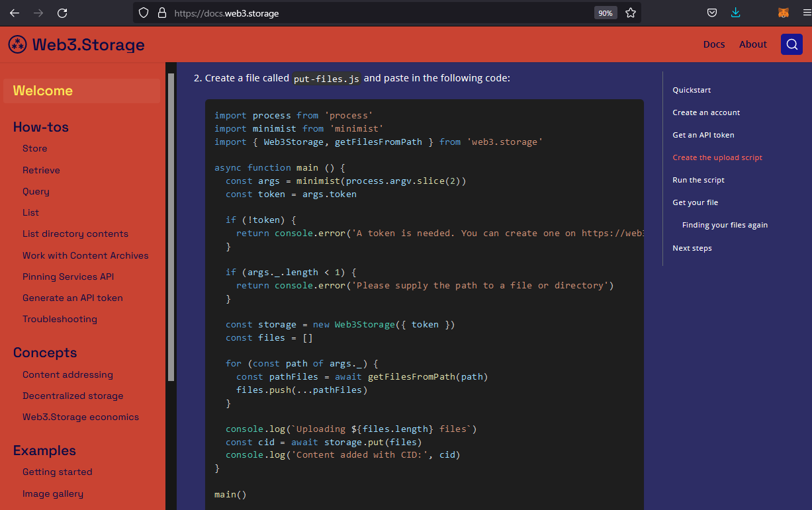Click the browser back arrow
The image size is (812, 510).
point(15,13)
